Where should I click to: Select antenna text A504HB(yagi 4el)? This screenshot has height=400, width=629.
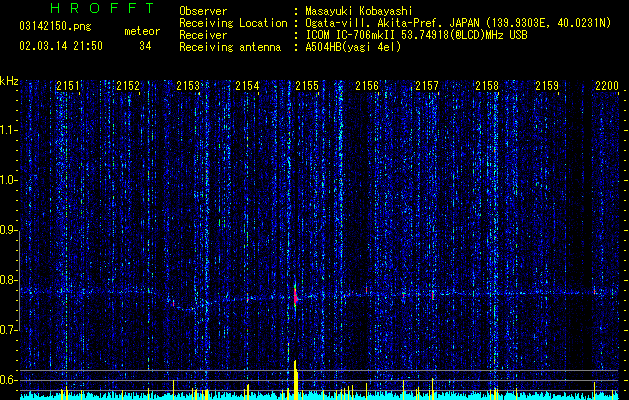(x=353, y=47)
